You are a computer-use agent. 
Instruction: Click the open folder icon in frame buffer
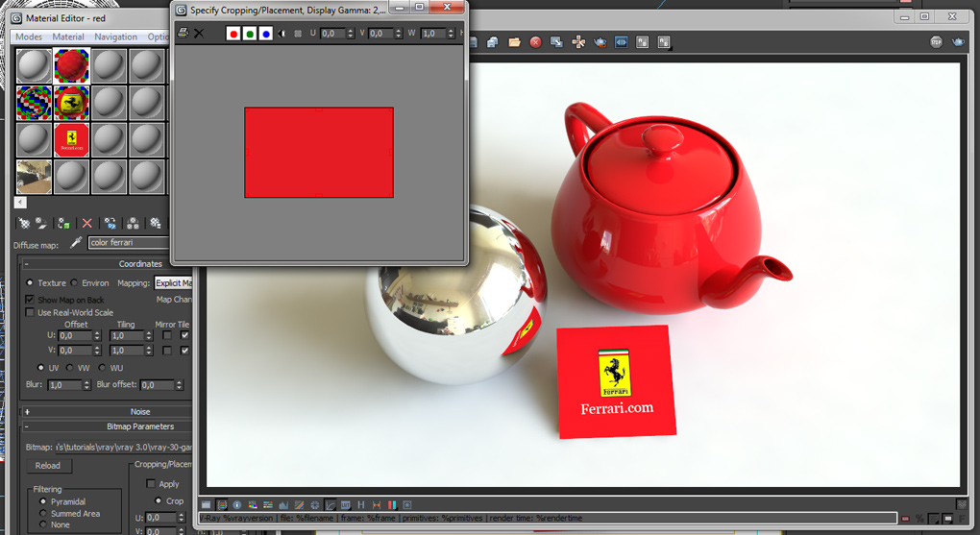514,42
